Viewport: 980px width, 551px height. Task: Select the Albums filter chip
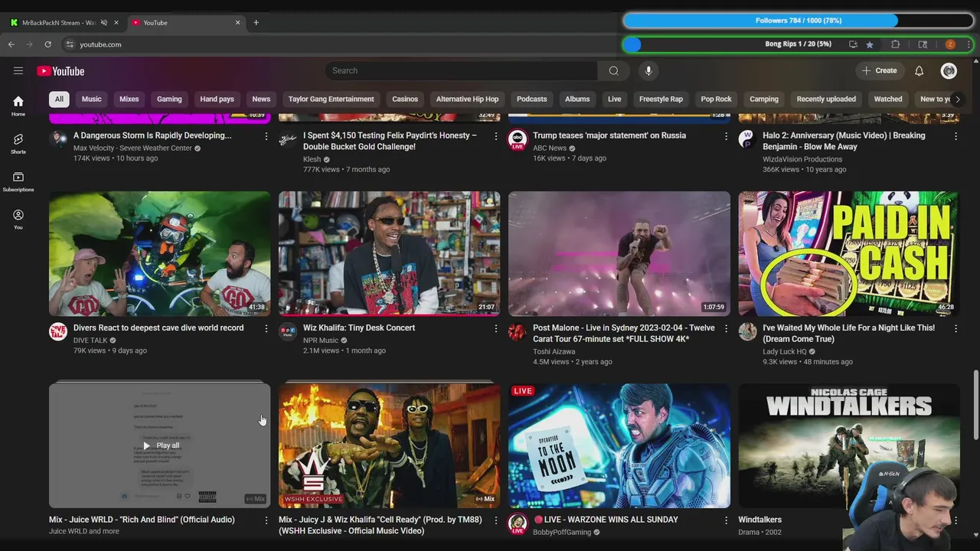pyautogui.click(x=577, y=99)
